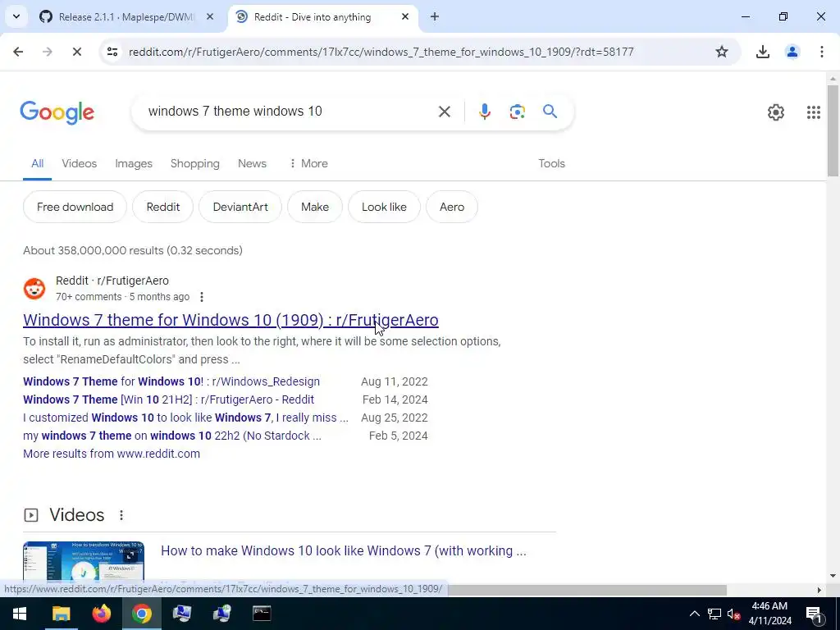840x630 pixels.
Task: Open File Explorer from the taskbar
Action: tap(61, 614)
